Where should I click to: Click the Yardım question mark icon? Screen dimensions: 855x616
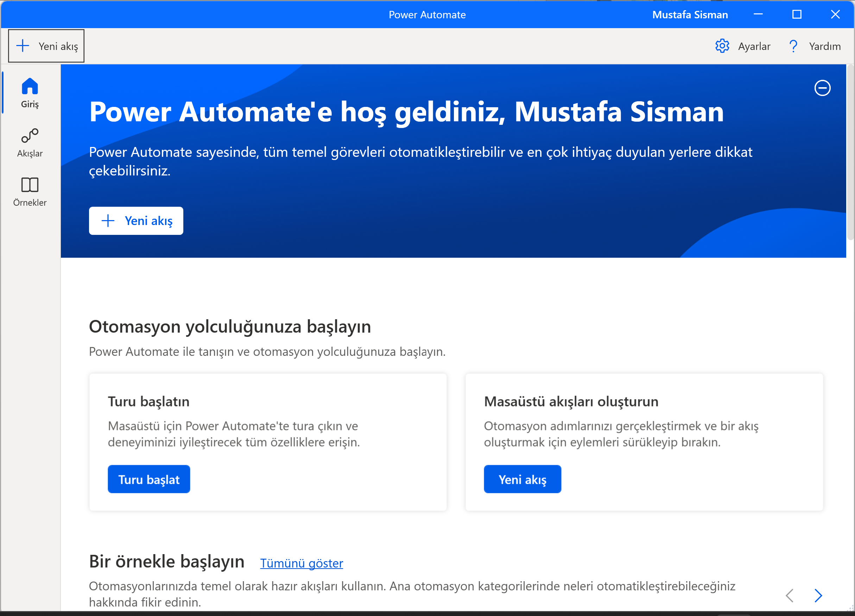(793, 46)
